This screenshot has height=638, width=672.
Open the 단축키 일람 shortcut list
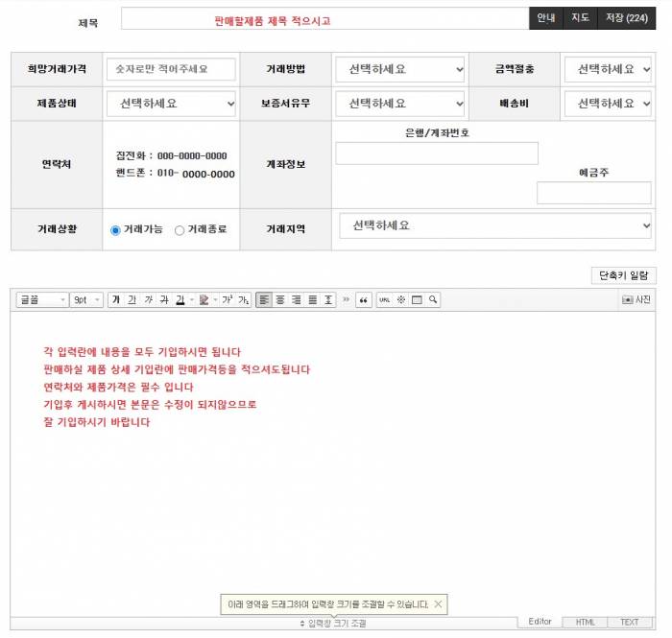(624, 275)
